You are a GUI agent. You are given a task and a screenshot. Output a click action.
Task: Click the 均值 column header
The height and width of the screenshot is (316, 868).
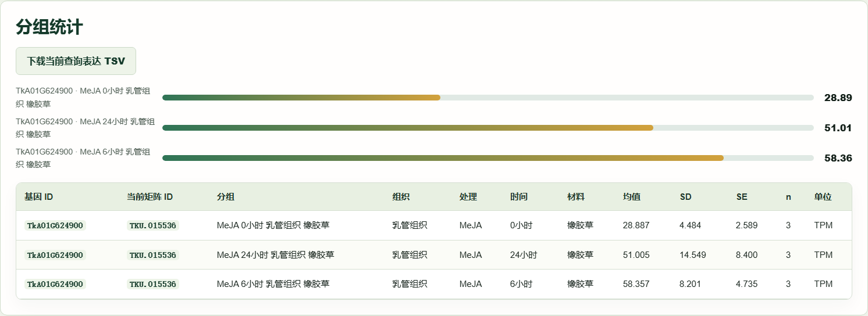tap(632, 197)
